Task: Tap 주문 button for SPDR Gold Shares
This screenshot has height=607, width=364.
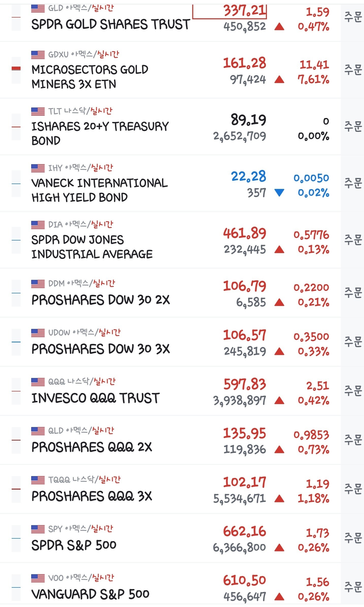Action: coord(353,17)
